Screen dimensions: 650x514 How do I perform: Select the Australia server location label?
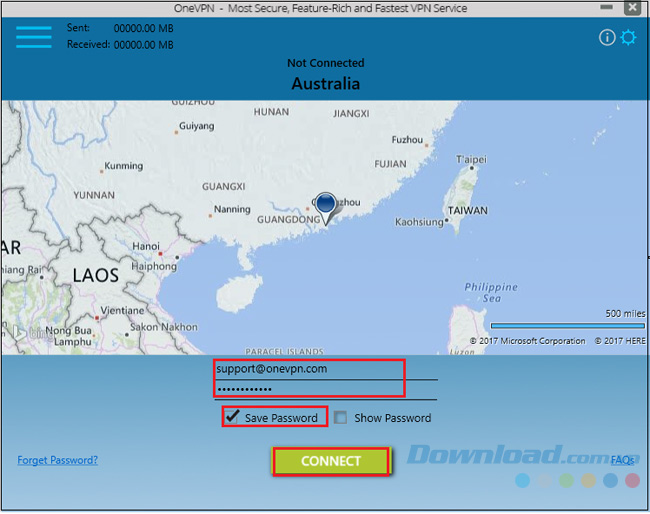click(325, 84)
